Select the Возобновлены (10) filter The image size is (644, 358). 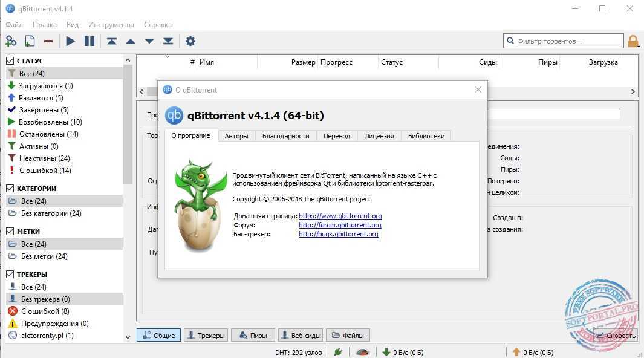pyautogui.click(x=50, y=122)
